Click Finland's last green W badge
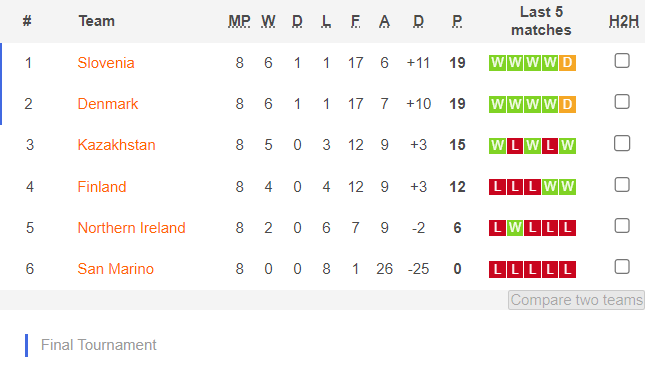Viewport: 653px width, 372px height. 567,187
